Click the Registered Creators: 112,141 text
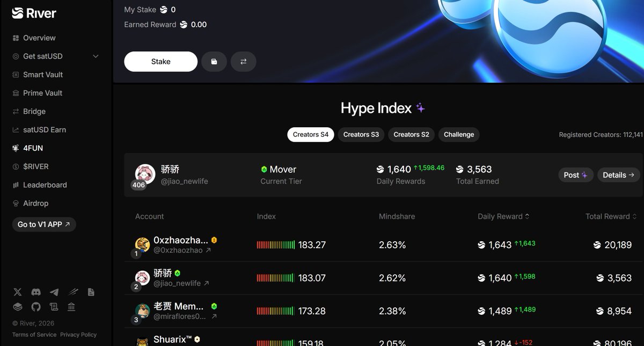644x346 pixels. 601,135
